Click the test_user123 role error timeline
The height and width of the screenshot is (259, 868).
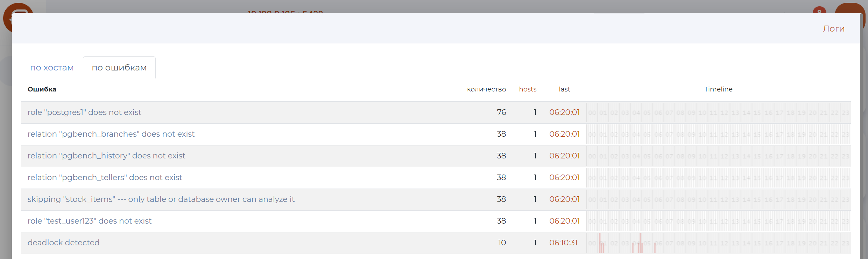click(718, 221)
